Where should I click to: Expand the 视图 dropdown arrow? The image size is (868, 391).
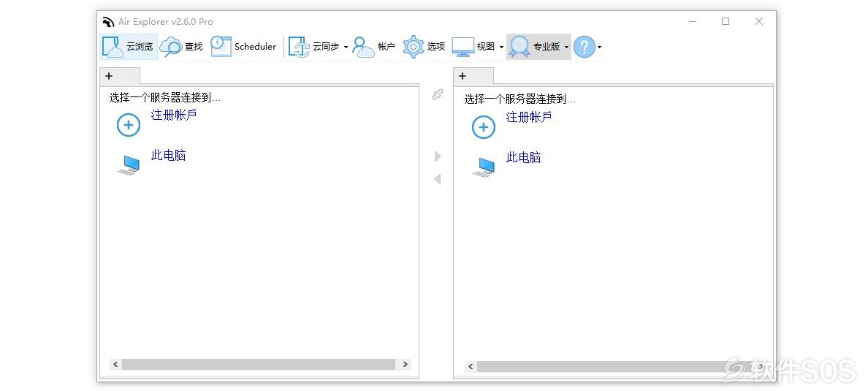501,47
